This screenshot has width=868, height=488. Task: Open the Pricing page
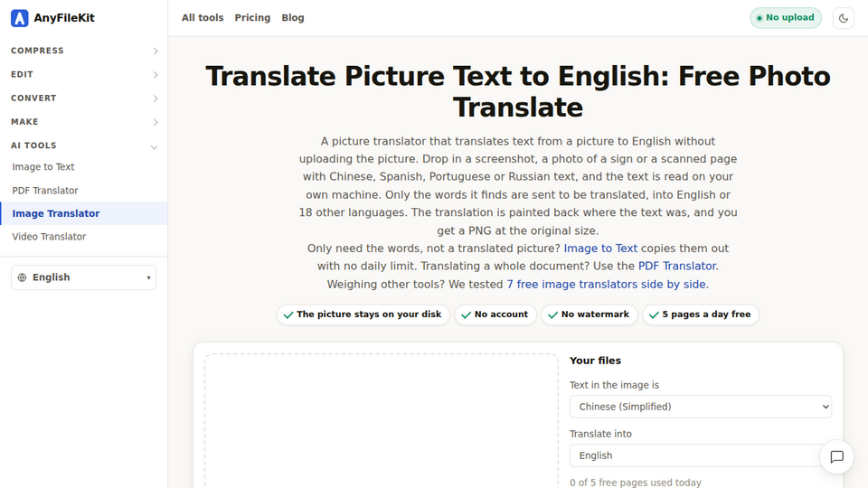click(x=252, y=18)
